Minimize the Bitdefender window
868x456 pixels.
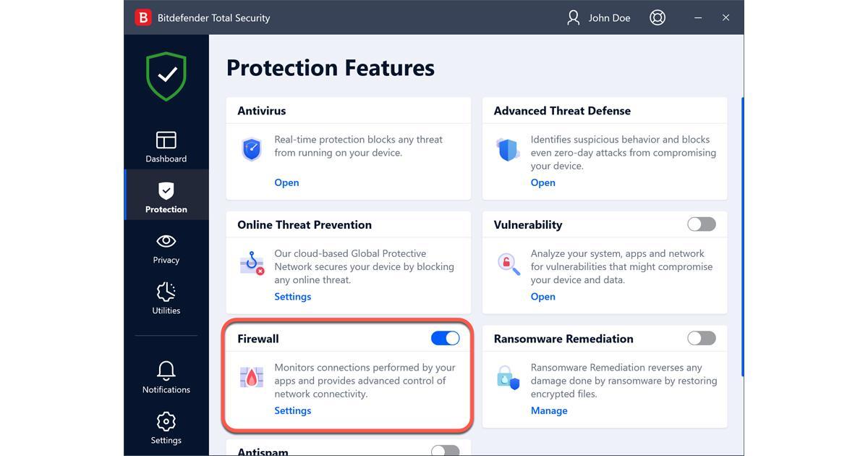[x=698, y=17]
